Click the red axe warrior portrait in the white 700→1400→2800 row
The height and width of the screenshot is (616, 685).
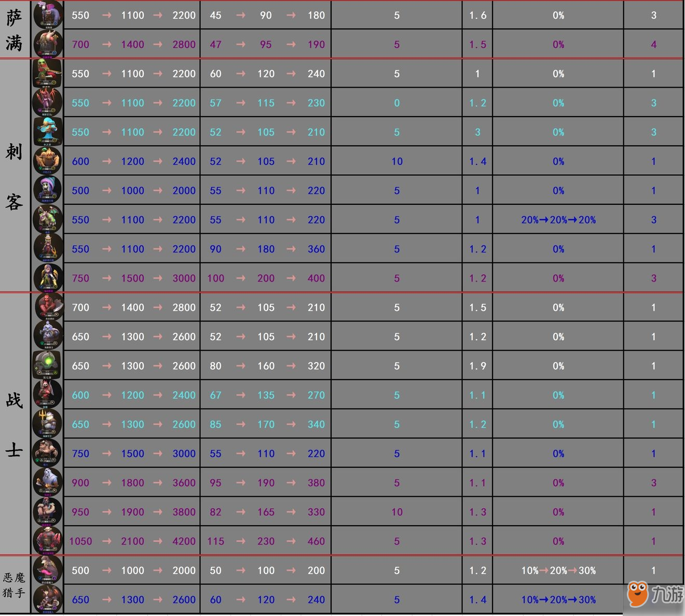(48, 307)
